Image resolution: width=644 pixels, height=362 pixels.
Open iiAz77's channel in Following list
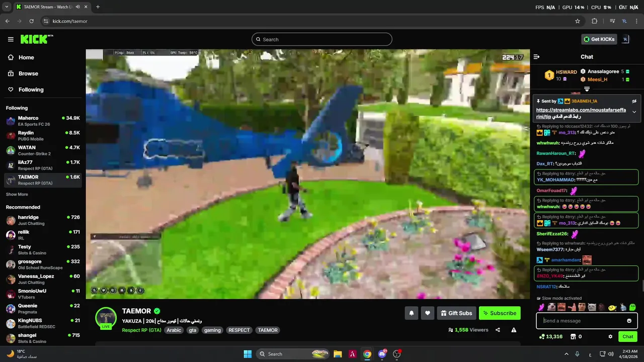pos(43,165)
